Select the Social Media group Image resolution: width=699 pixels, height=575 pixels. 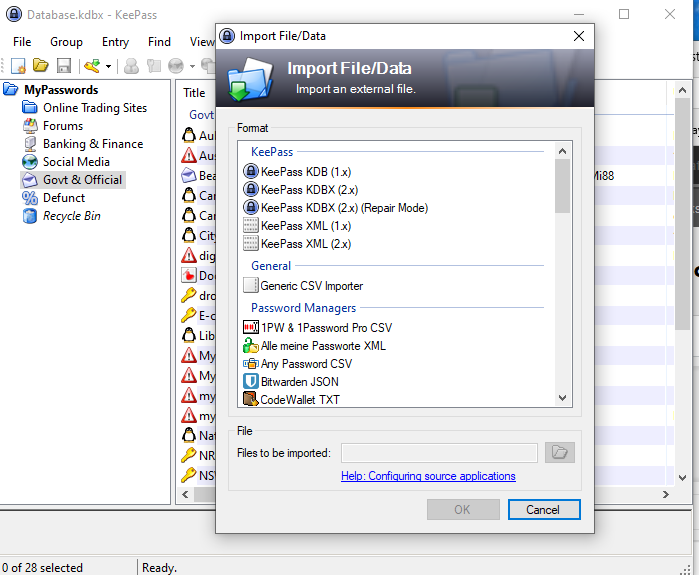tap(76, 162)
